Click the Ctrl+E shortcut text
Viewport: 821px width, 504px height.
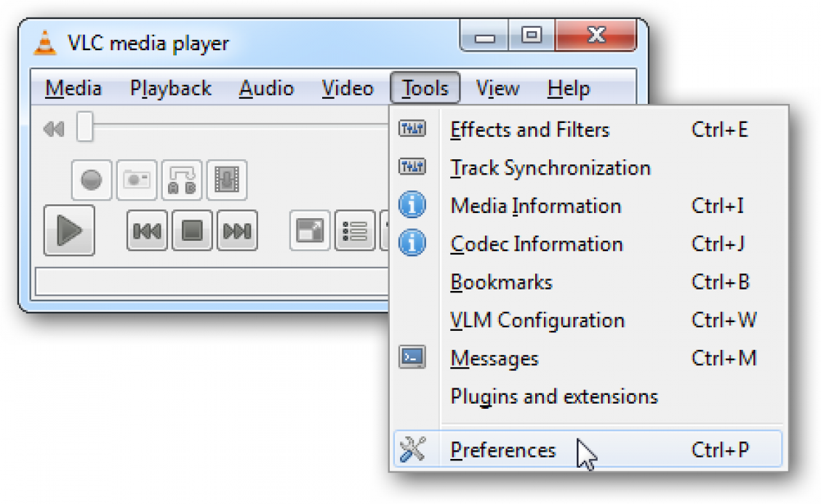719,129
